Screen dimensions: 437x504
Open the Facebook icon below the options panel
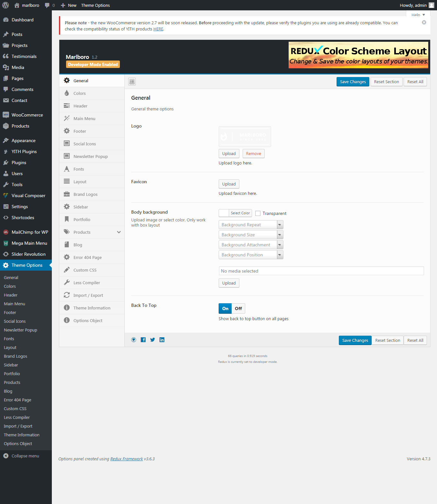[143, 340]
